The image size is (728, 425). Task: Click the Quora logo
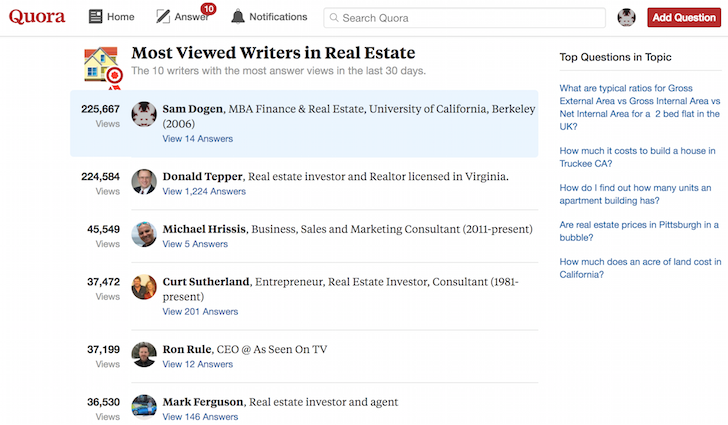pos(38,17)
